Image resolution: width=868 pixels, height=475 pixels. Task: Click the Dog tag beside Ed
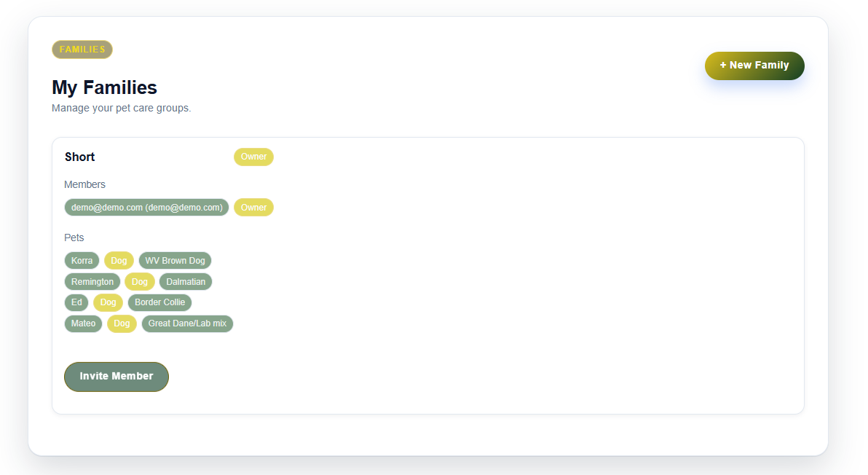coord(108,302)
